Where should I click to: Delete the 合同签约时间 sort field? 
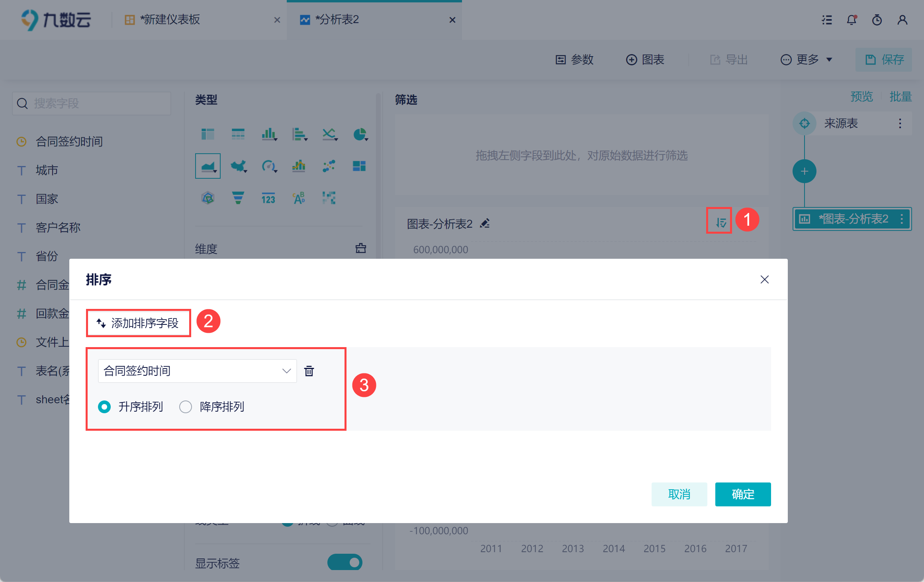click(x=309, y=371)
